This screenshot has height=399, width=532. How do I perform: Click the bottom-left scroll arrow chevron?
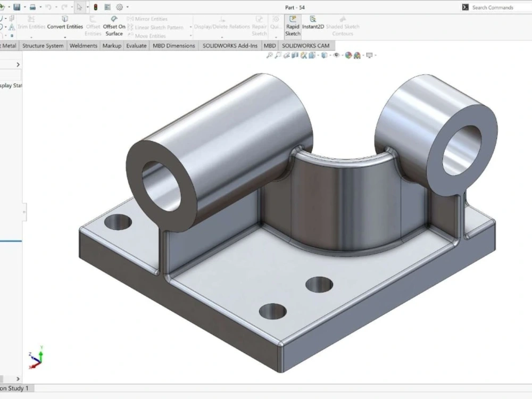[18, 379]
